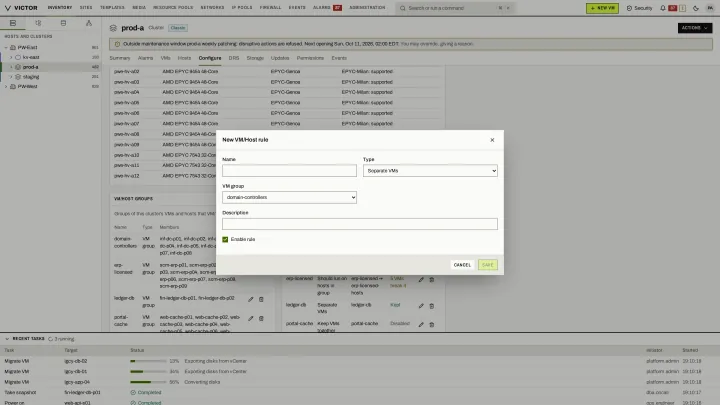Click the search or run command field
Screen dimensions: 720x405
455,8
